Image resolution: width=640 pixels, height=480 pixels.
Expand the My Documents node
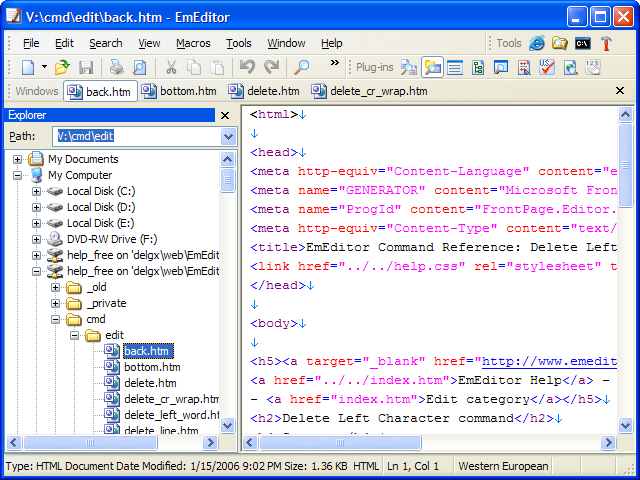tap(17, 159)
